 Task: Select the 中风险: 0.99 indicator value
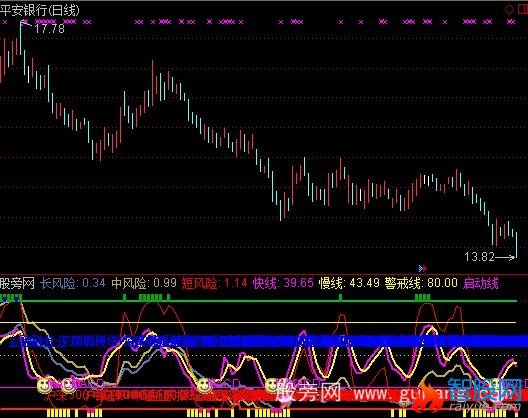pos(144,283)
